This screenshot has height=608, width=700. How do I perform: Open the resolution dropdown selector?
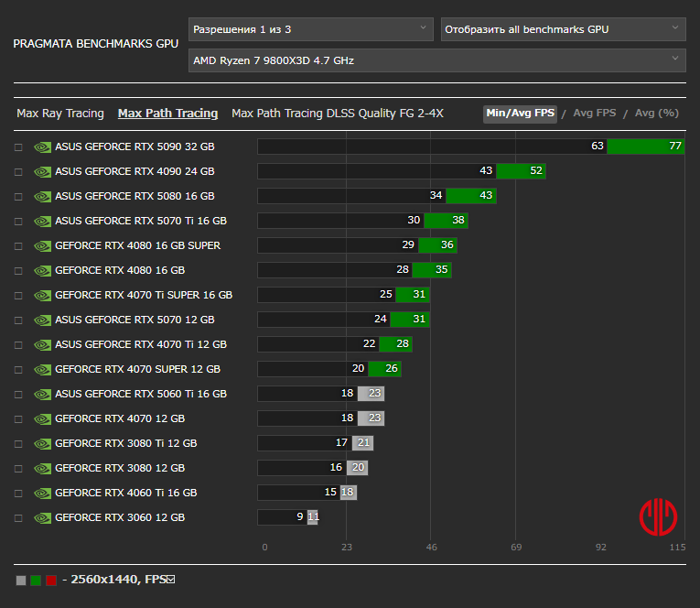310,29
